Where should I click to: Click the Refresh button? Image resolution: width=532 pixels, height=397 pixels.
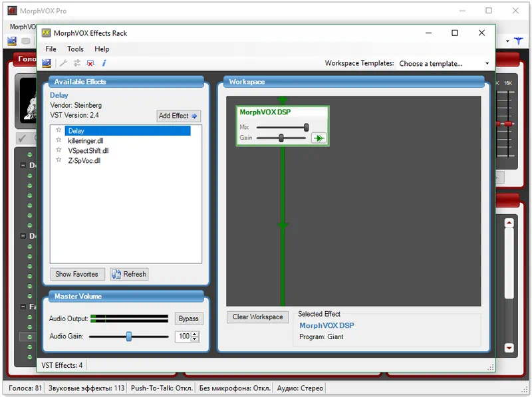129,274
